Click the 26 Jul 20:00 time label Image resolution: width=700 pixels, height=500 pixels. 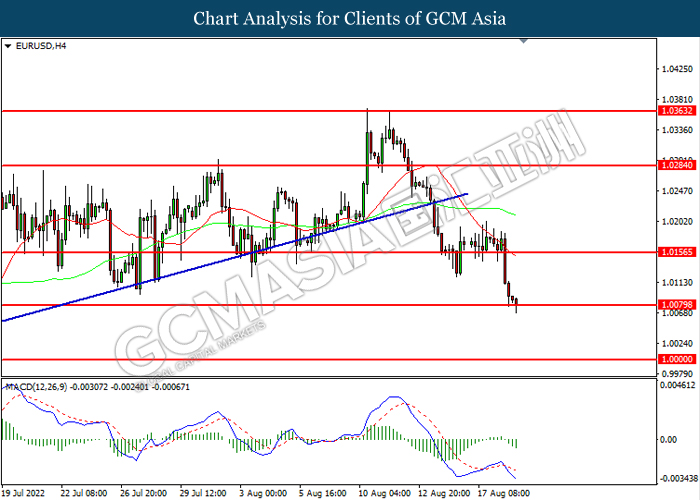pyautogui.click(x=143, y=493)
